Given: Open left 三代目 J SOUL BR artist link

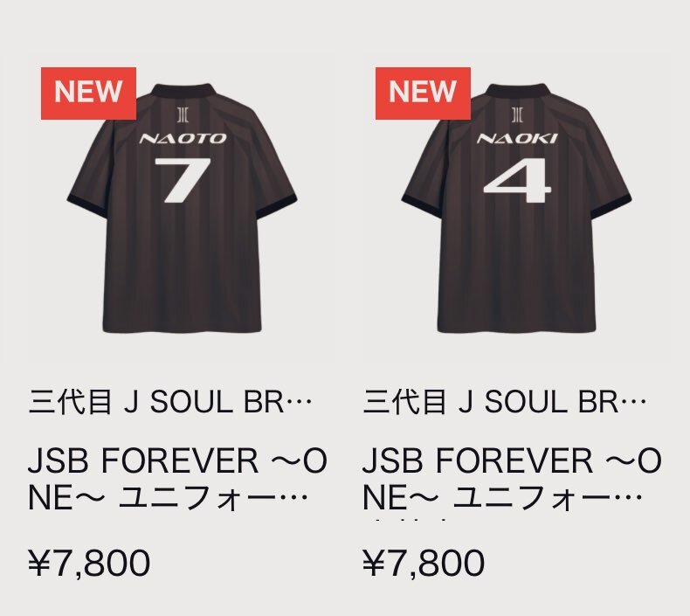Looking at the screenshot, I should tap(169, 402).
